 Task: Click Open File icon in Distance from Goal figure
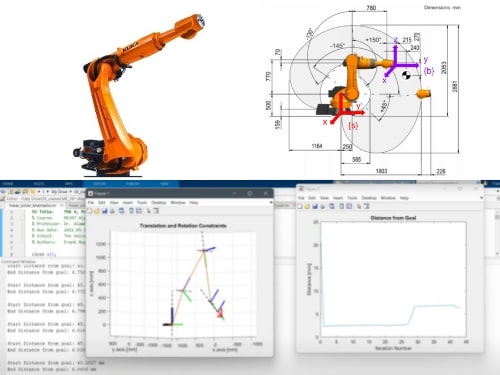[x=307, y=206]
